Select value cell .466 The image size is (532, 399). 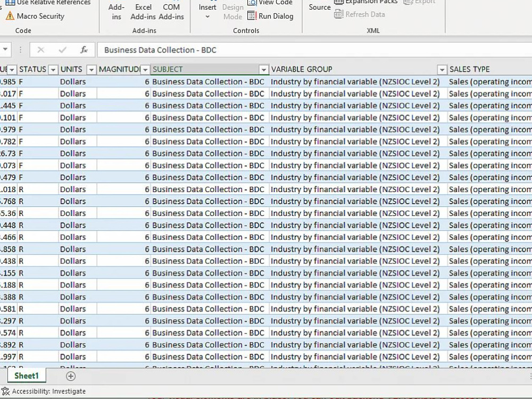[x=9, y=237]
